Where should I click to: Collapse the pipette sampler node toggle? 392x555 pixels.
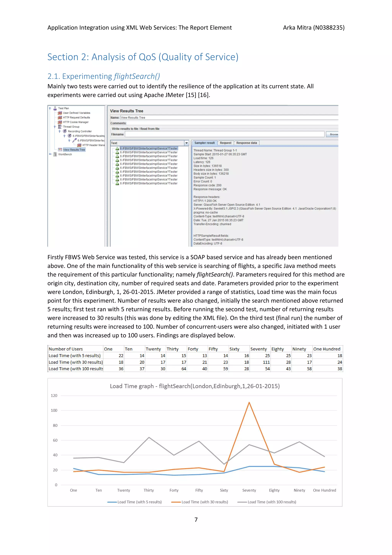point(69,140)
